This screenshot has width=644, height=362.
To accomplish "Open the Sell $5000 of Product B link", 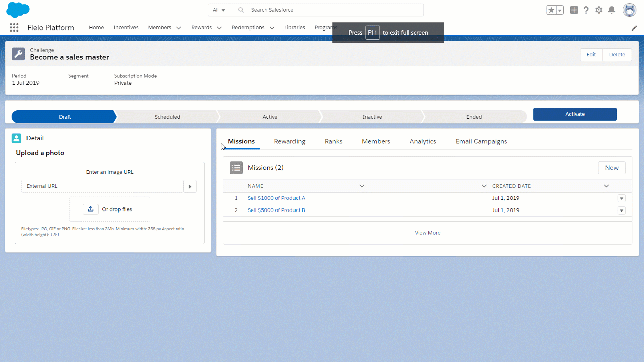I will [276, 210].
